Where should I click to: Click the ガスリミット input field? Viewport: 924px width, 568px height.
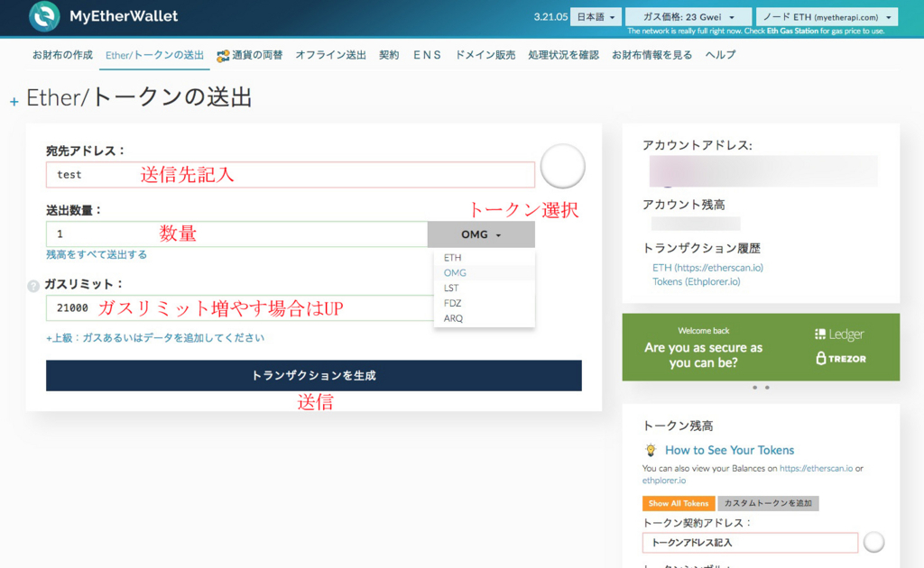[x=240, y=307]
